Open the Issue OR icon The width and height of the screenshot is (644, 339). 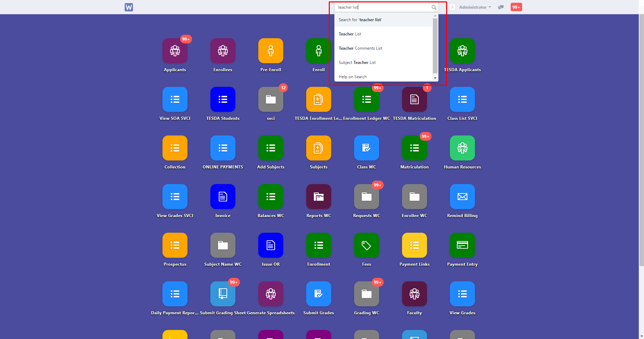271,245
